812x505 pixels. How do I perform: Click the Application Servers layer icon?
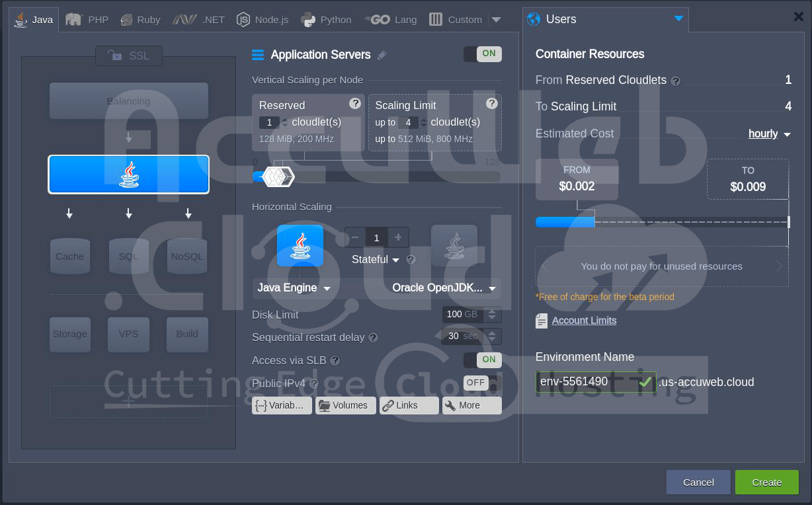tap(258, 55)
